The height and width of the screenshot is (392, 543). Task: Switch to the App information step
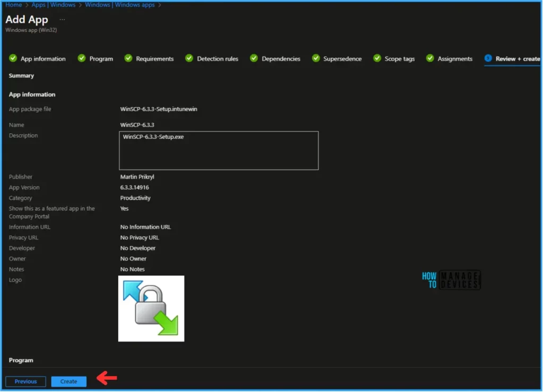(43, 59)
